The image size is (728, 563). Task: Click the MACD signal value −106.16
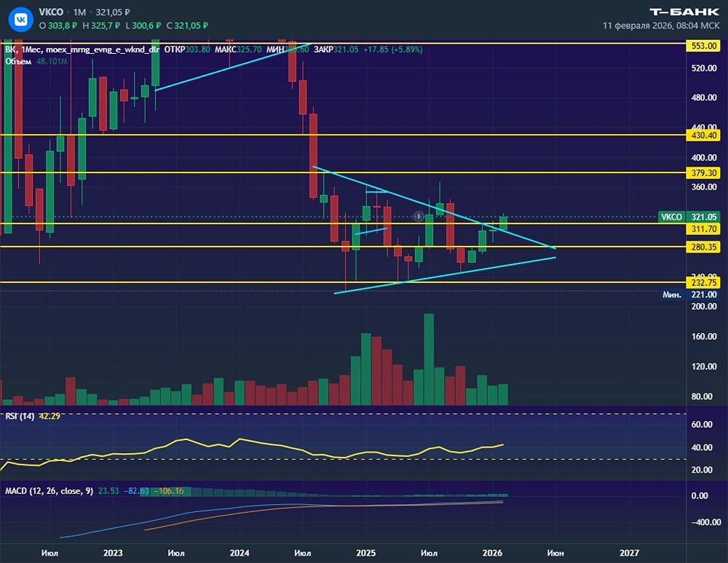pos(169,491)
